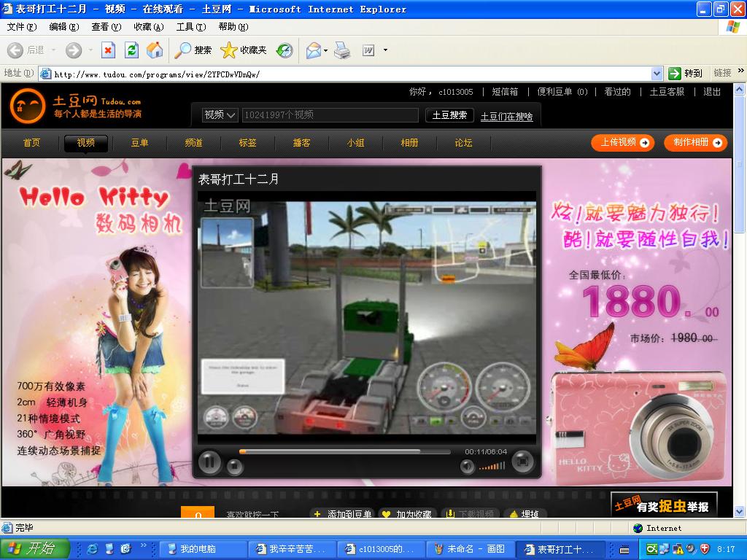Toggle the Search (搜索) side panel
The height and width of the screenshot is (560, 747).
pyautogui.click(x=193, y=50)
